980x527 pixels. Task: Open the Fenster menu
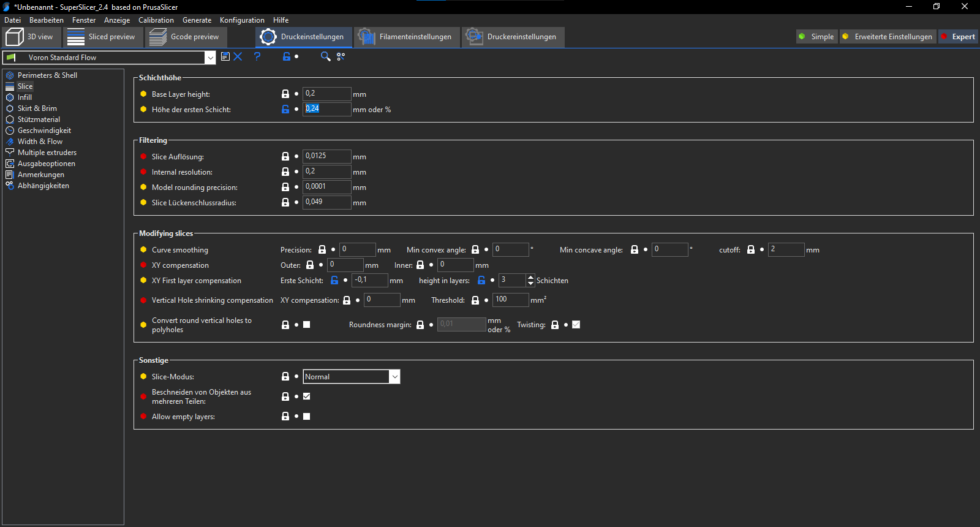click(84, 20)
